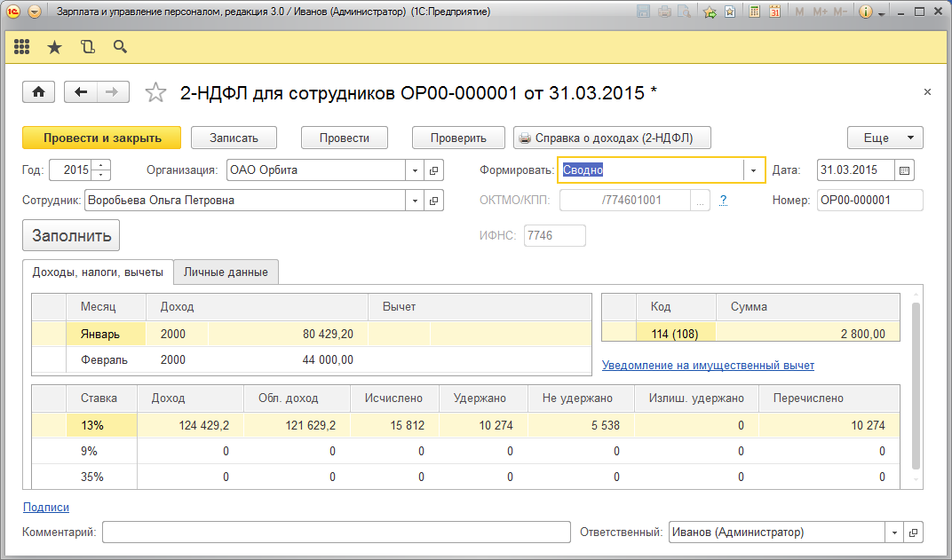
Task: Open the calculator icon in title bar
Action: [754, 12]
